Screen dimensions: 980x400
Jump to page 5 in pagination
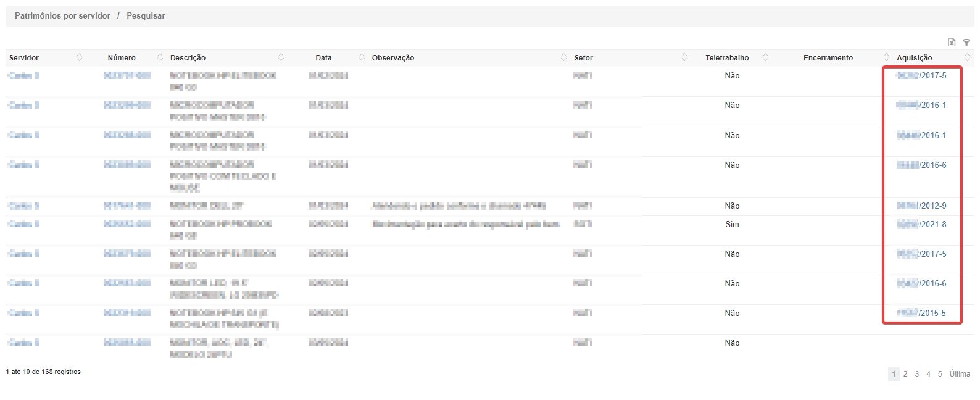(x=940, y=374)
